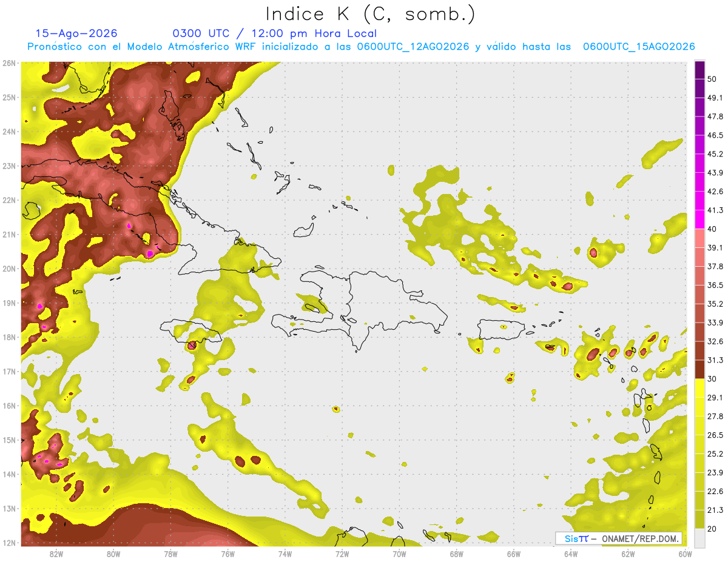Viewport: 728px width, 562px height.
Task: Click the colorbar label '26.5'
Action: tap(715, 435)
